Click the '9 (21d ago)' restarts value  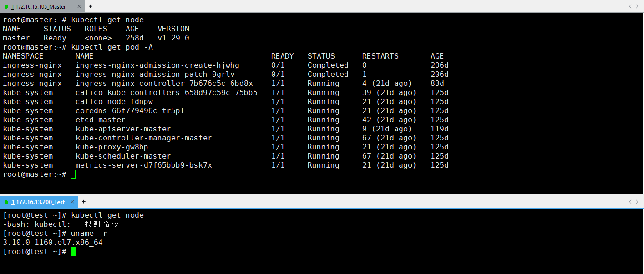pyautogui.click(x=387, y=129)
